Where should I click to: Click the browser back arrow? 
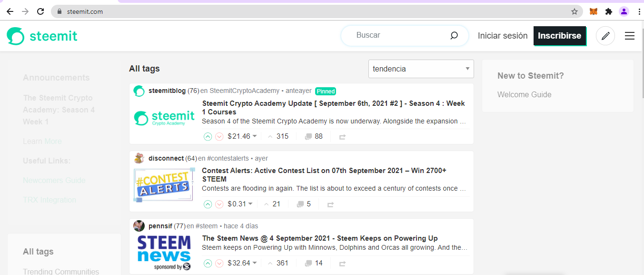coord(10,11)
